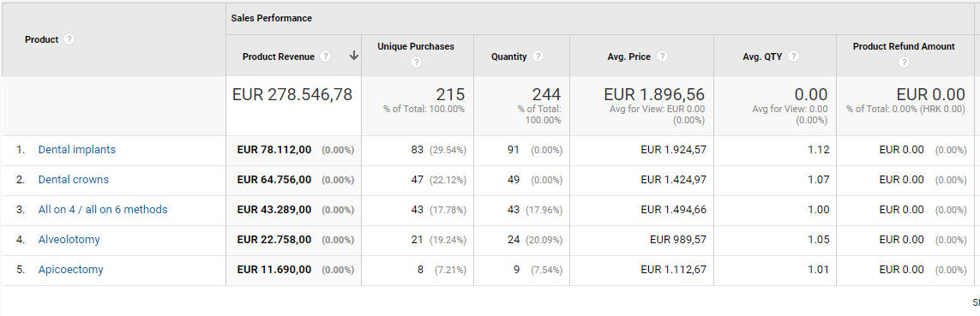Select Avg. QTY value 1.12
This screenshot has height=316, width=980.
[818, 150]
